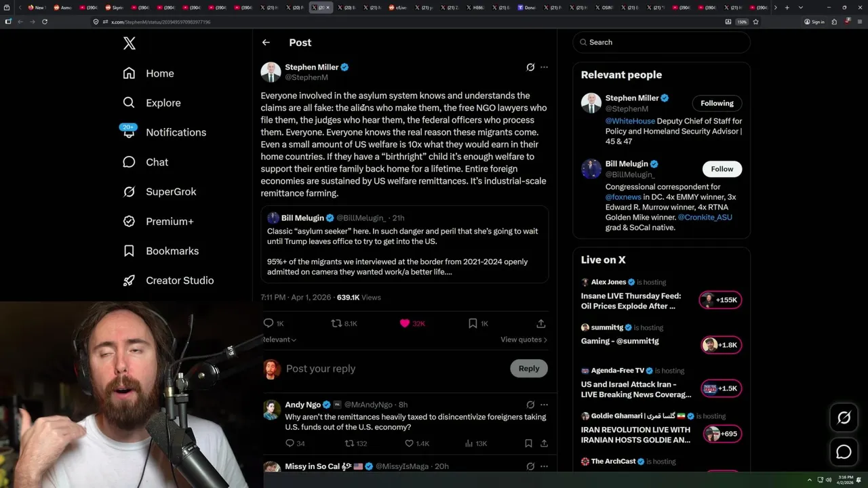Repost Stephen Miller's post
The image size is (868, 488).
(336, 323)
